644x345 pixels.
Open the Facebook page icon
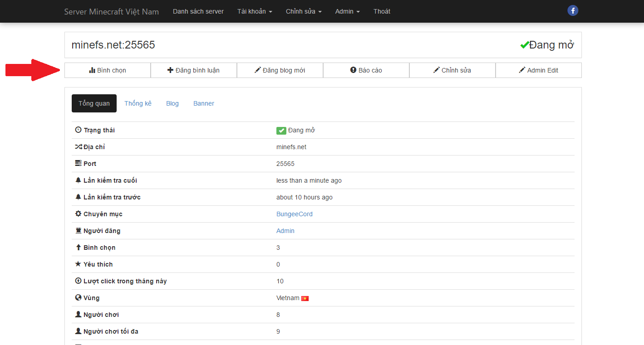click(x=573, y=11)
